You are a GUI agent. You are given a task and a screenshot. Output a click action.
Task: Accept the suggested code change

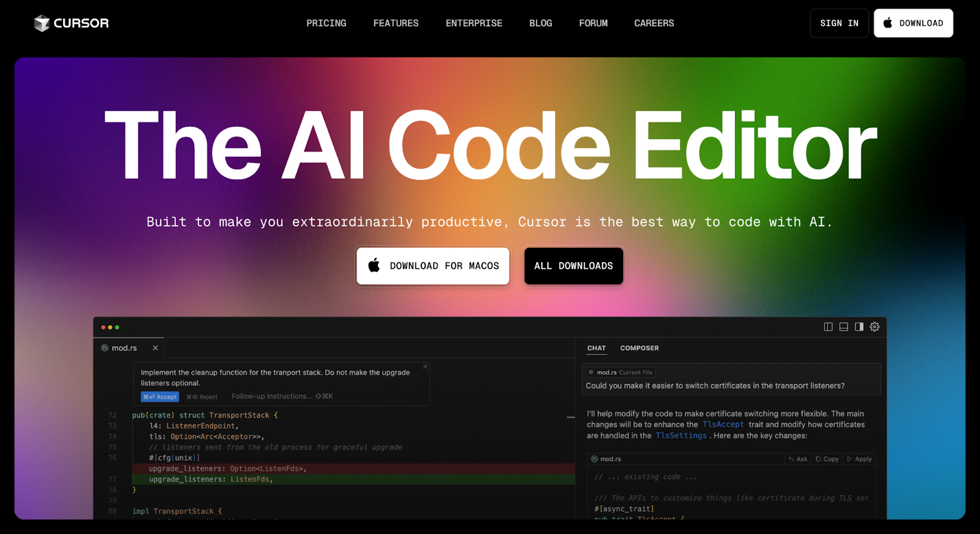coord(160,397)
